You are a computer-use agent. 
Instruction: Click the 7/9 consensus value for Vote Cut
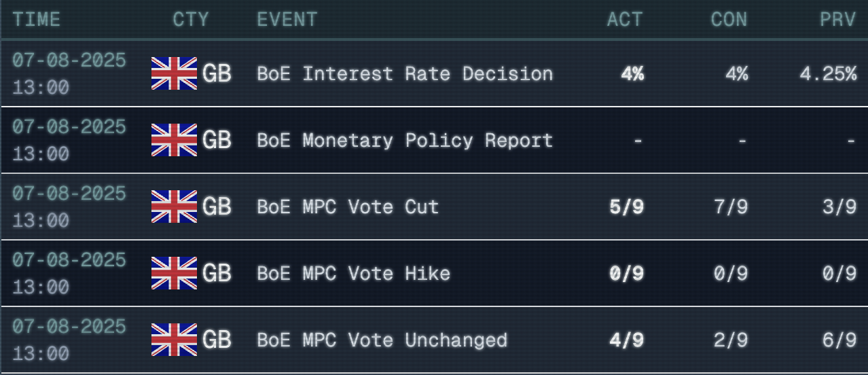(730, 207)
